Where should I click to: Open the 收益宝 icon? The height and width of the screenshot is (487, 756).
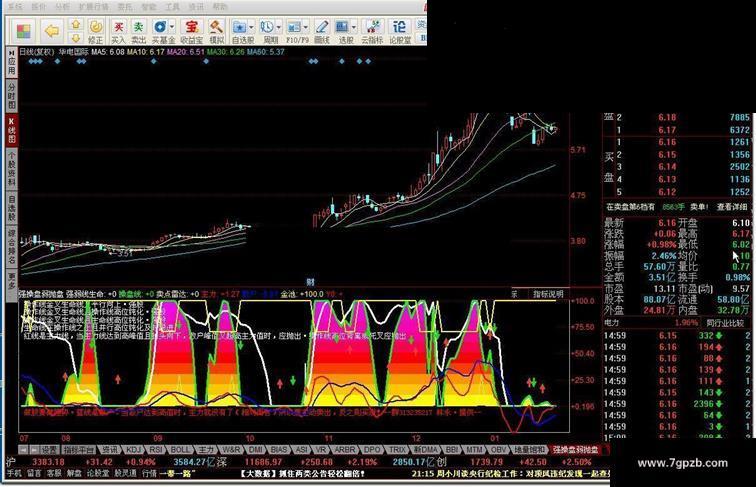191,32
